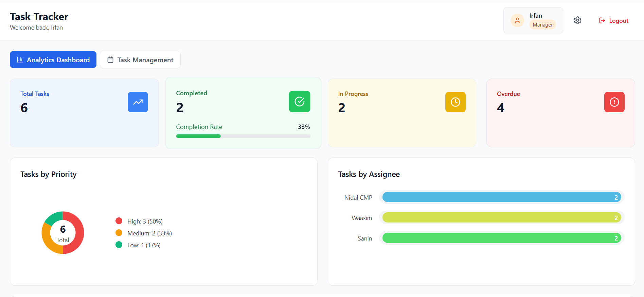644x297 pixels.
Task: Click the green Low priority legend dot
Action: coord(119,245)
